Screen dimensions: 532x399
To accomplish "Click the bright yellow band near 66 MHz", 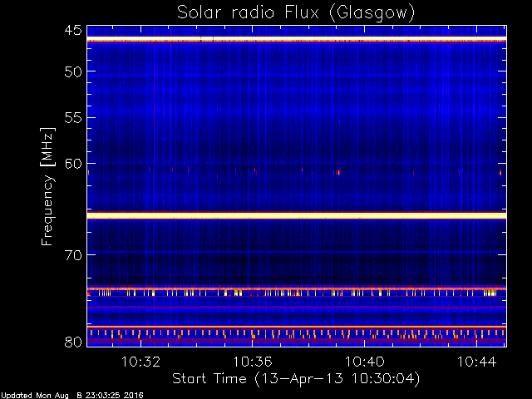I will 297,215.
